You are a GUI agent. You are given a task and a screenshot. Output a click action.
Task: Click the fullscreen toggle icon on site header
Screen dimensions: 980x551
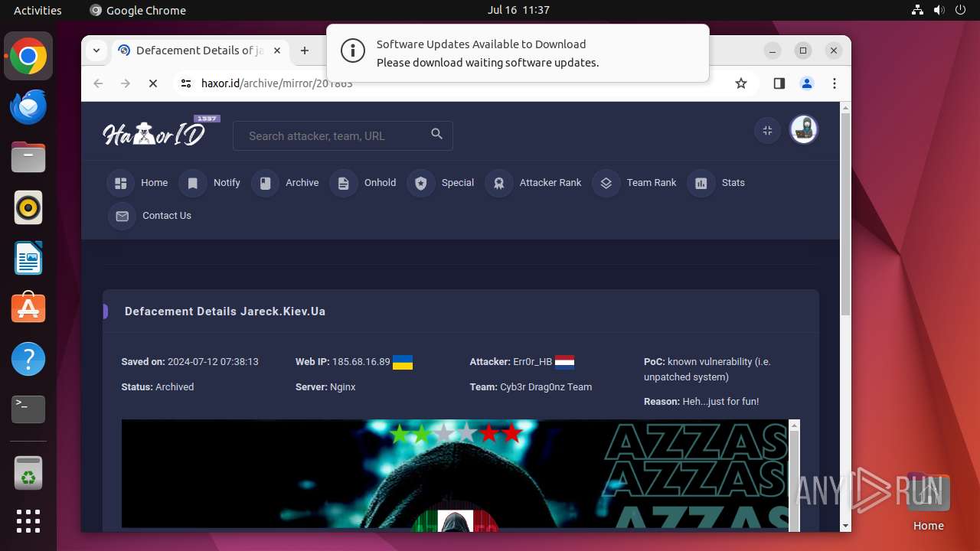pos(767,130)
